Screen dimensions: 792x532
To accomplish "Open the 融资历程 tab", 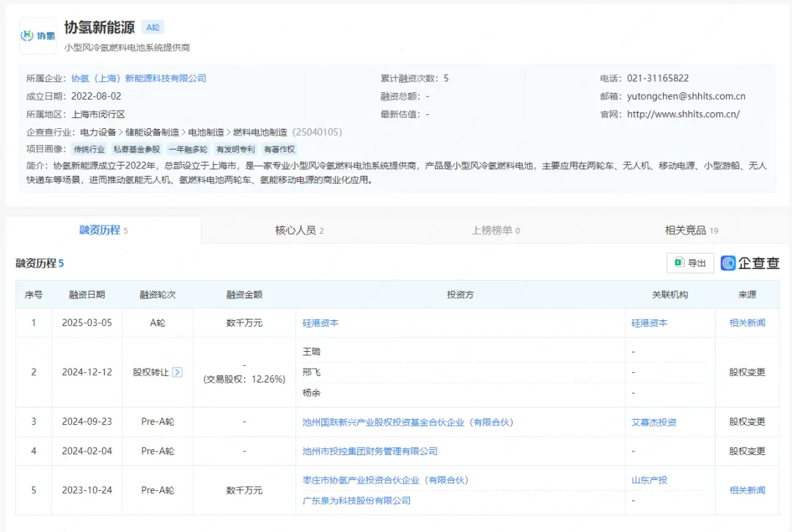I will [x=103, y=230].
